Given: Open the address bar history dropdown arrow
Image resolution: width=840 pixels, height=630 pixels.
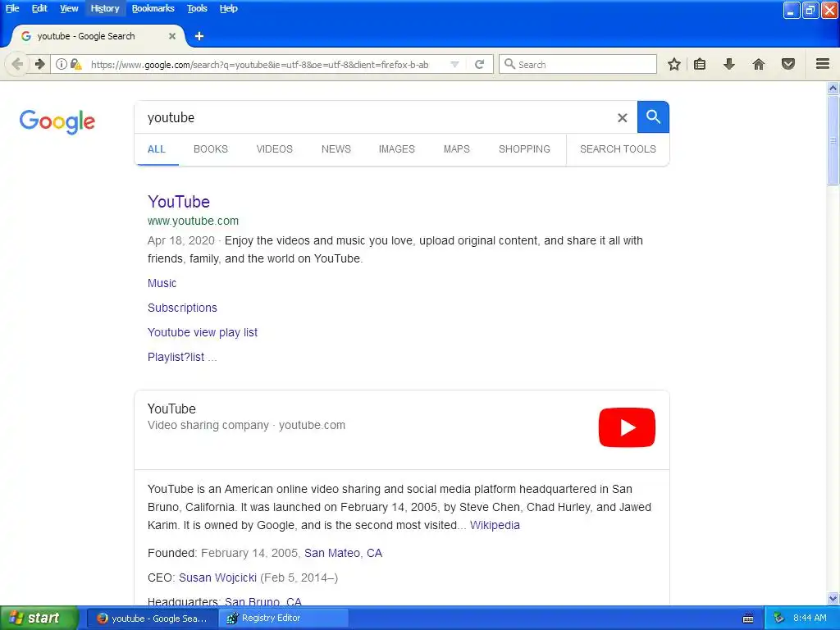Looking at the screenshot, I should [x=454, y=64].
